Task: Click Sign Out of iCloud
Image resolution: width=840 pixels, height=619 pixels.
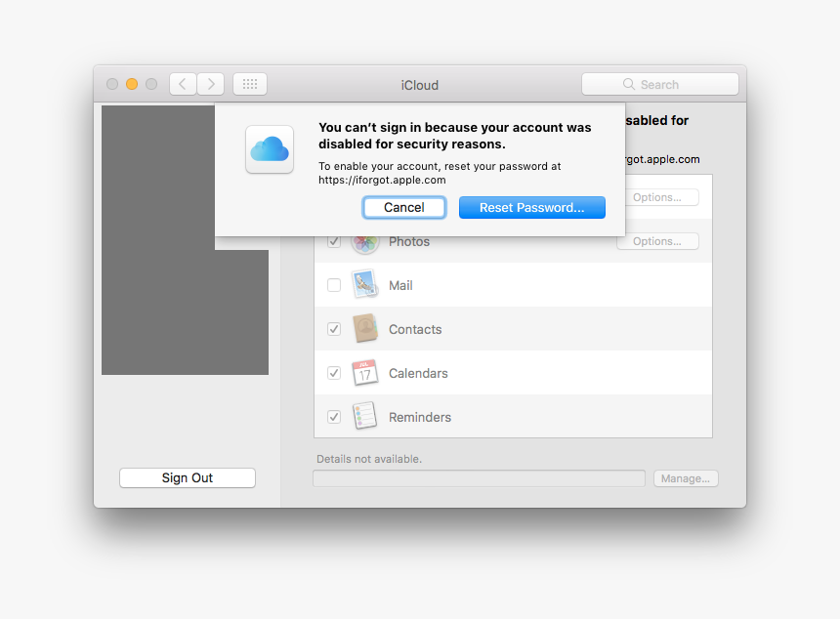Action: [187, 477]
